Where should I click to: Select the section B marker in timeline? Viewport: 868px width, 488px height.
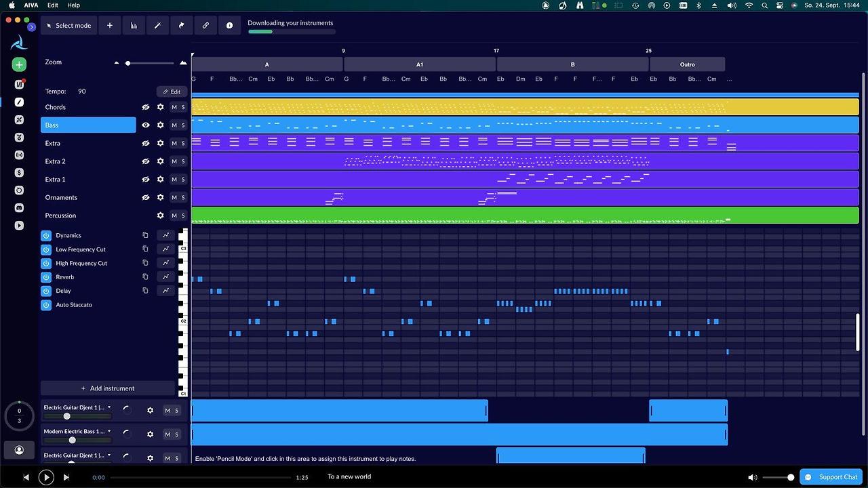pyautogui.click(x=572, y=64)
